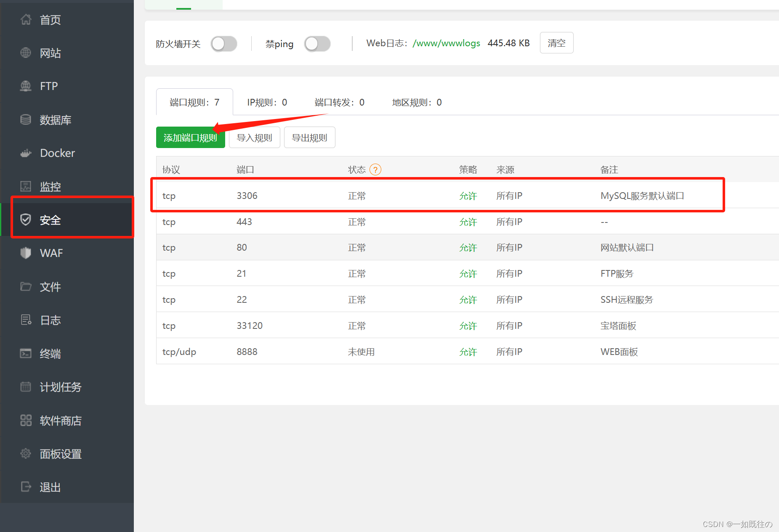The width and height of the screenshot is (779, 532).
Task: Click the 端口 column header
Action: coord(245,169)
